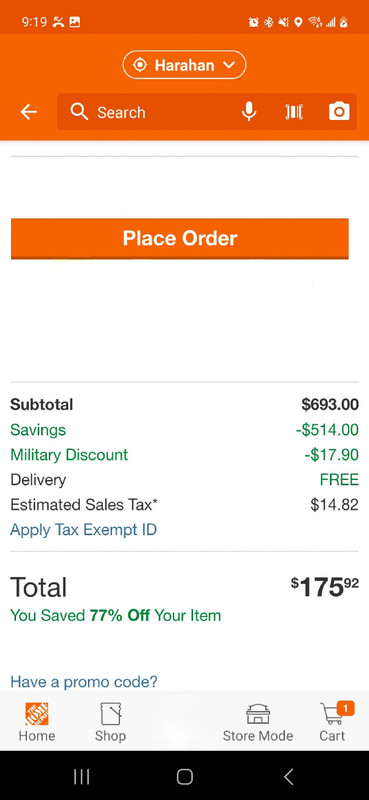Activate voice search microphone icon
The width and height of the screenshot is (369, 800).
tap(249, 111)
